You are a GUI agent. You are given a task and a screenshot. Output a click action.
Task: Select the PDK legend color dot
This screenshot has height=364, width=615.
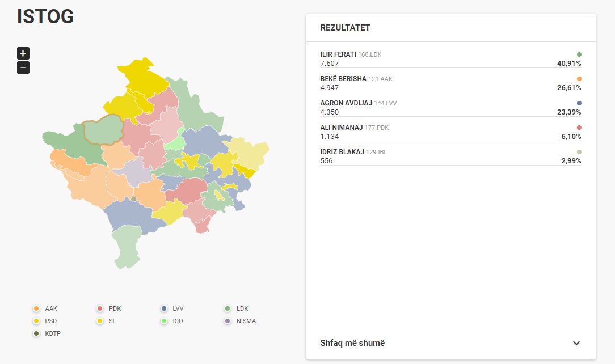pos(100,308)
